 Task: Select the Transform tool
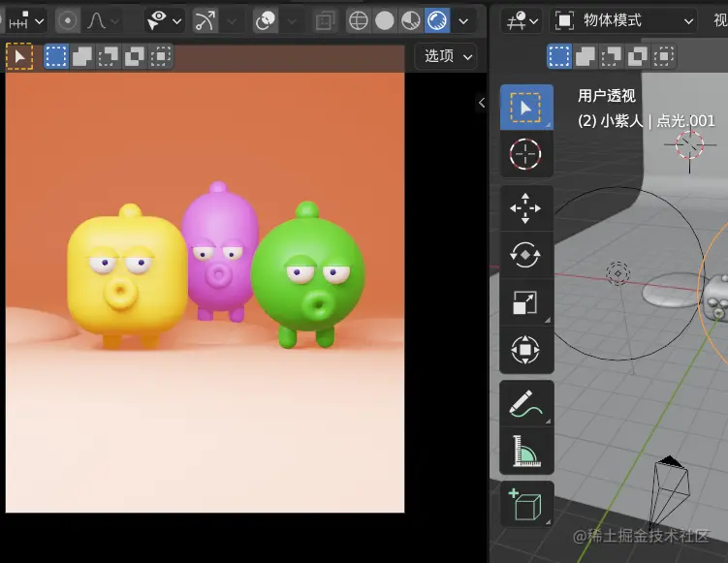525,350
